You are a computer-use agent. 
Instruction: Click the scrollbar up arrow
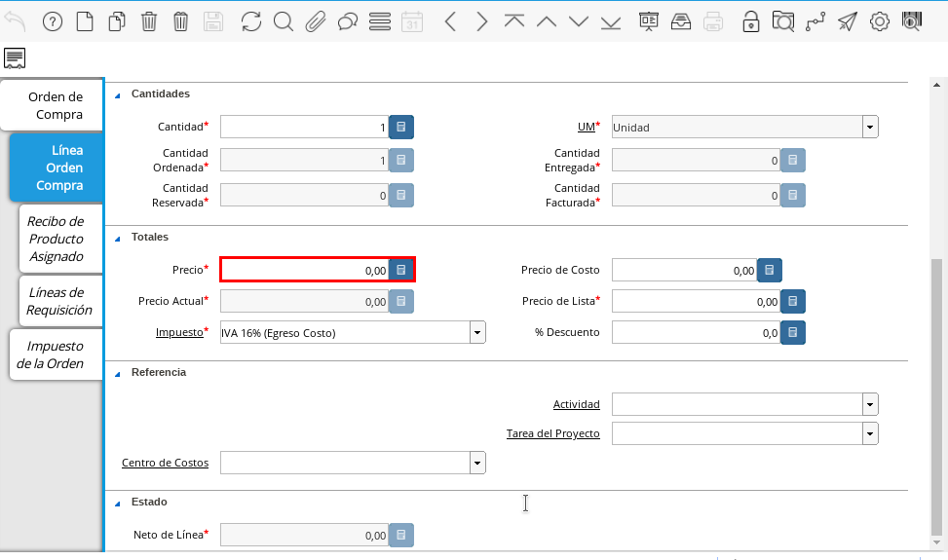(936, 85)
